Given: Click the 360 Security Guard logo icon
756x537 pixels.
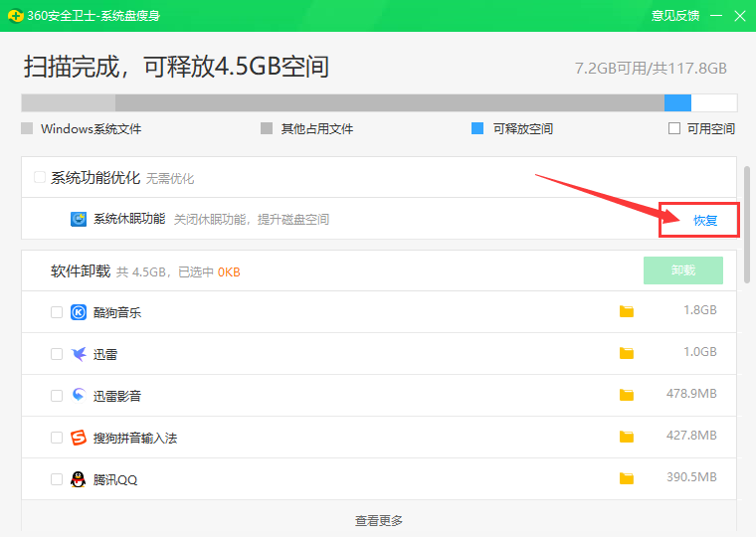Looking at the screenshot, I should 16,16.
